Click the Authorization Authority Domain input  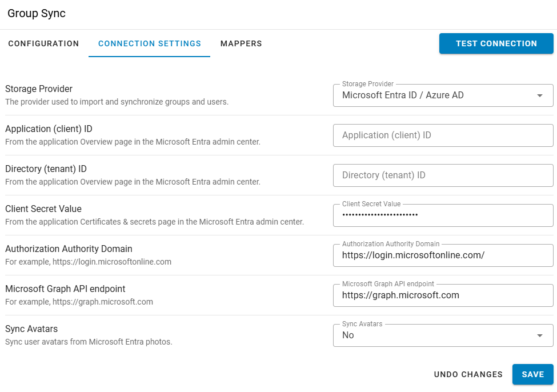click(x=443, y=255)
